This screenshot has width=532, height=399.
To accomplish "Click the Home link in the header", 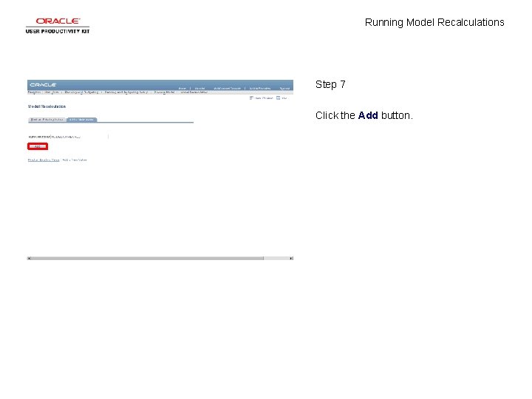I will (x=183, y=88).
